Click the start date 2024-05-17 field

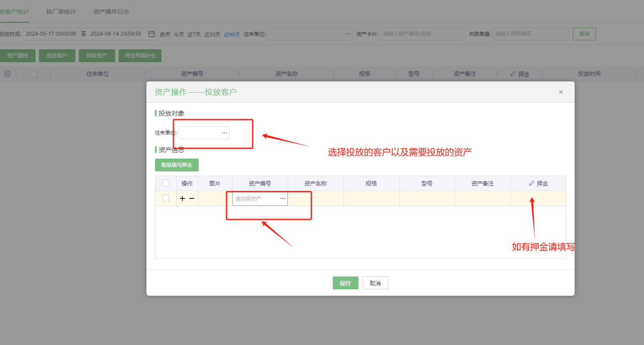pos(51,34)
